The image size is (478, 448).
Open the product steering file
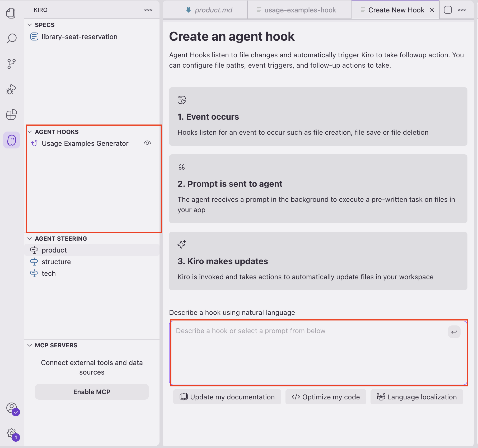92,250
